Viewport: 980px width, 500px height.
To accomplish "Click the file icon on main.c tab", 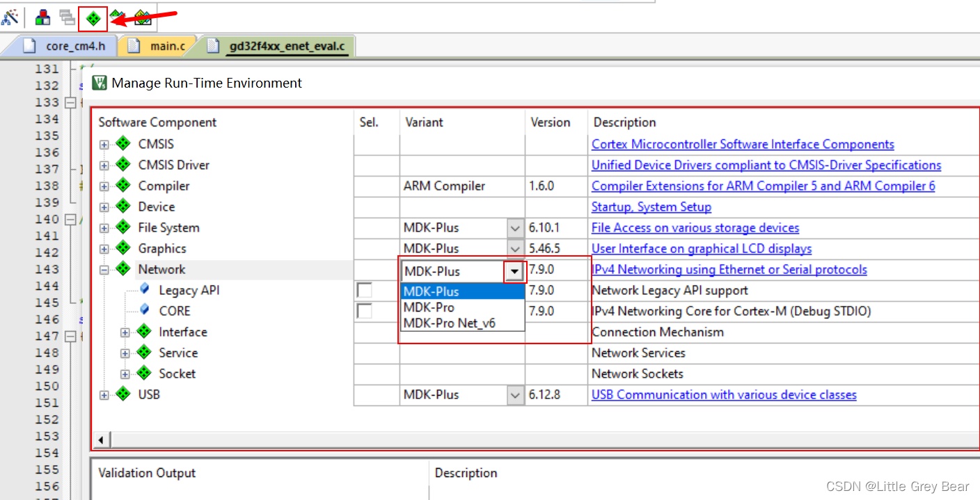I will coord(133,47).
